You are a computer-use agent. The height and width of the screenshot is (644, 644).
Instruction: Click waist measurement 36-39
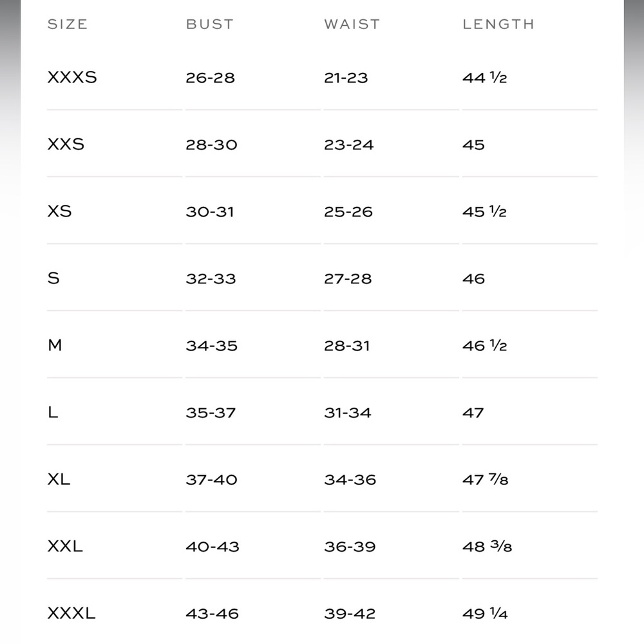[350, 546]
